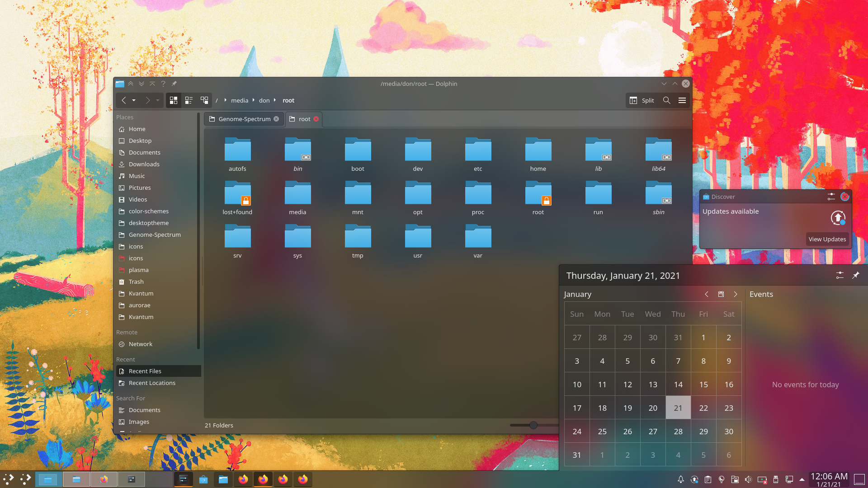Click the update icon in Discover notification

838,218
